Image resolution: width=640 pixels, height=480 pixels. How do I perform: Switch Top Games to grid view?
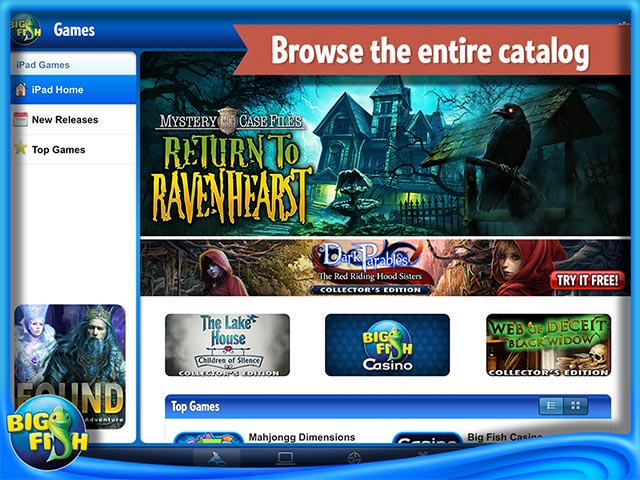576,406
